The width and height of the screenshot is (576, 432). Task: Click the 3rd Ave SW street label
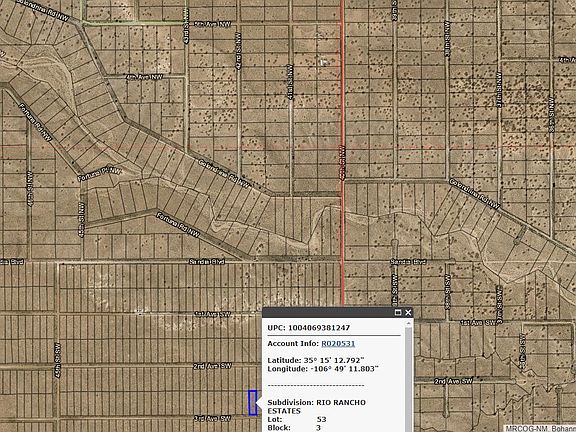212,418
